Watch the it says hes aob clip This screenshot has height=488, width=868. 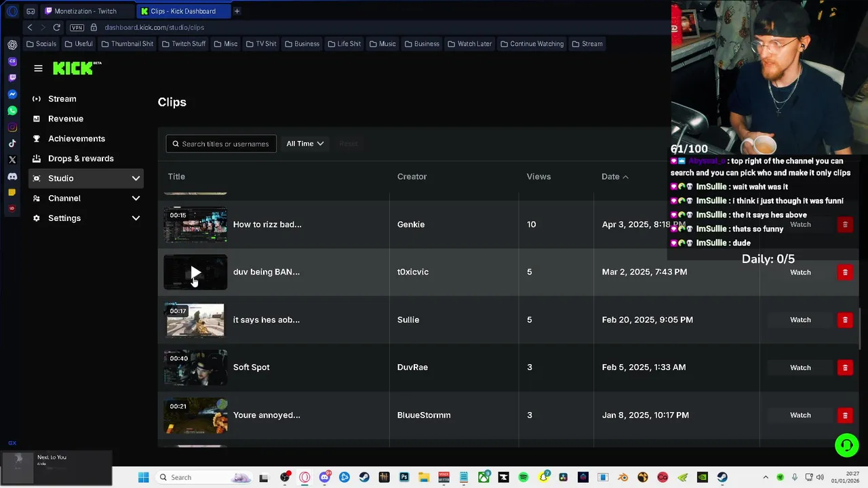pyautogui.click(x=800, y=320)
